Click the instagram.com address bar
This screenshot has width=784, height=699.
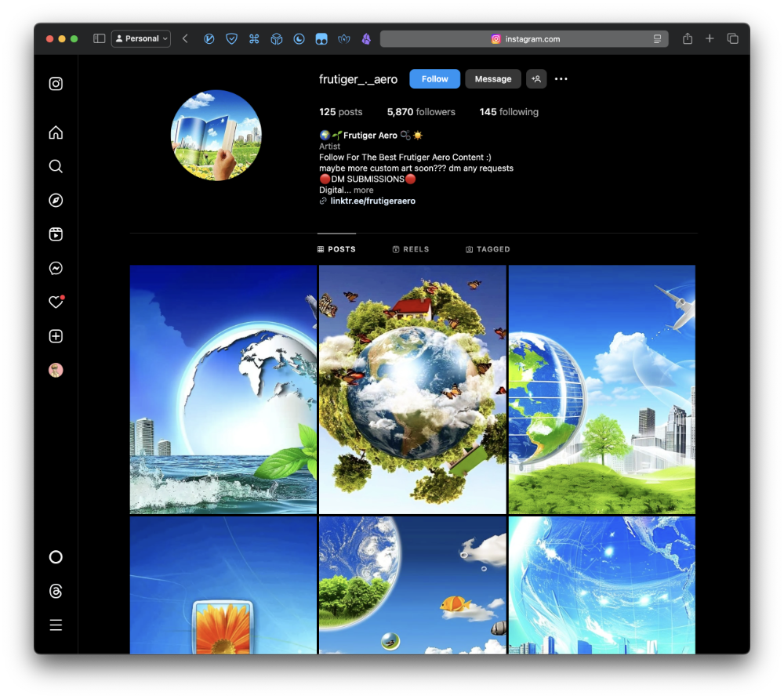[x=524, y=38]
